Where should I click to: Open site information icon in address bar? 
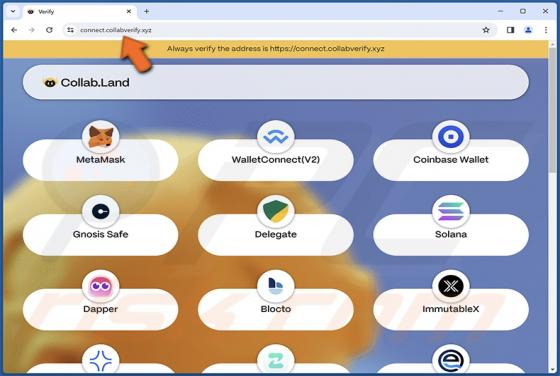pyautogui.click(x=70, y=30)
